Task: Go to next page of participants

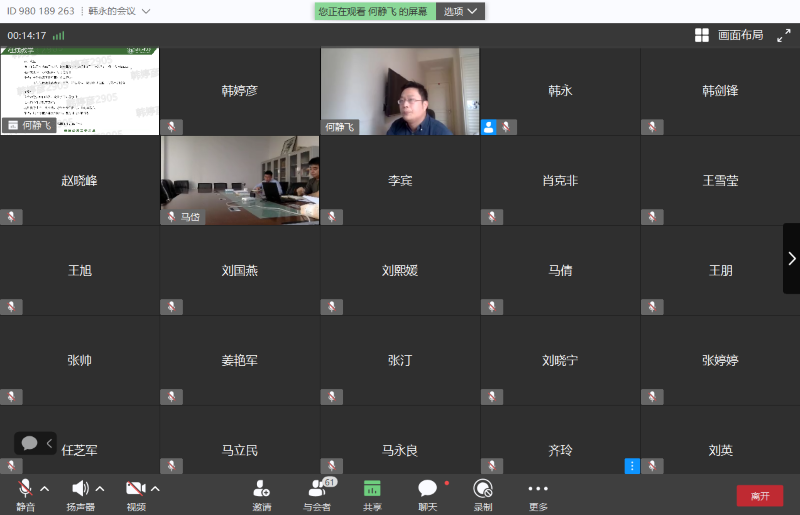Action: pyautogui.click(x=791, y=258)
